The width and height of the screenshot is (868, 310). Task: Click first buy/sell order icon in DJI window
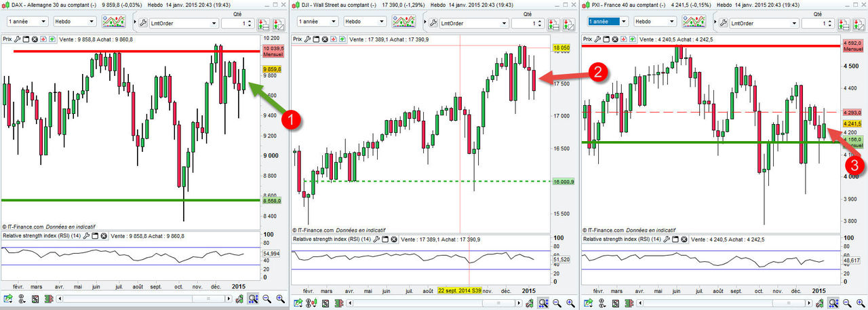555,24
